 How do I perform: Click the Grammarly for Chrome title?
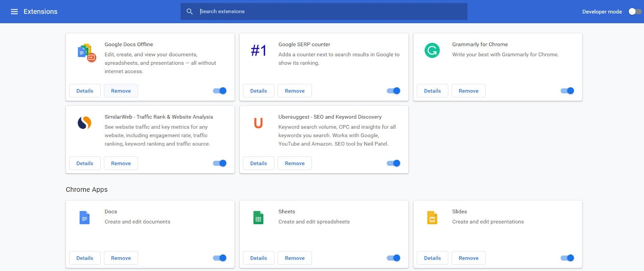coord(480,44)
